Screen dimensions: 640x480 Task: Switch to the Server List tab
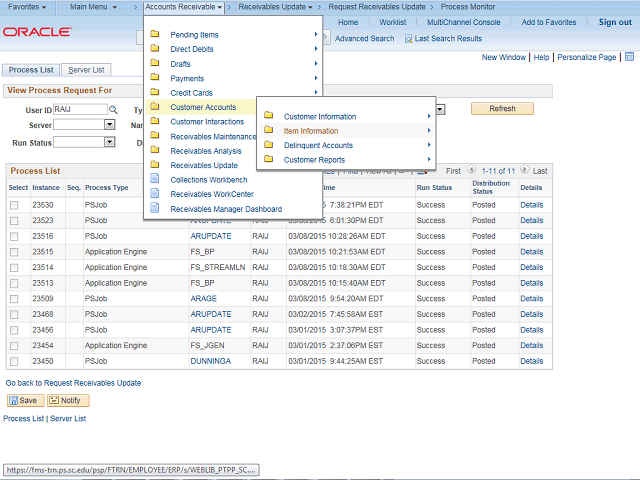pyautogui.click(x=87, y=70)
